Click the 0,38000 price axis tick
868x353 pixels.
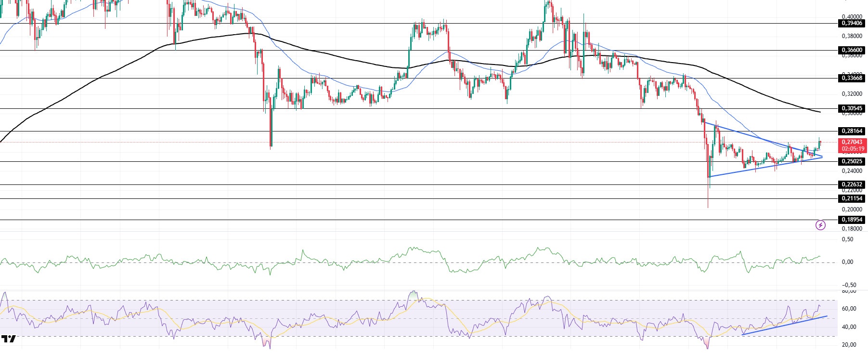pos(852,36)
